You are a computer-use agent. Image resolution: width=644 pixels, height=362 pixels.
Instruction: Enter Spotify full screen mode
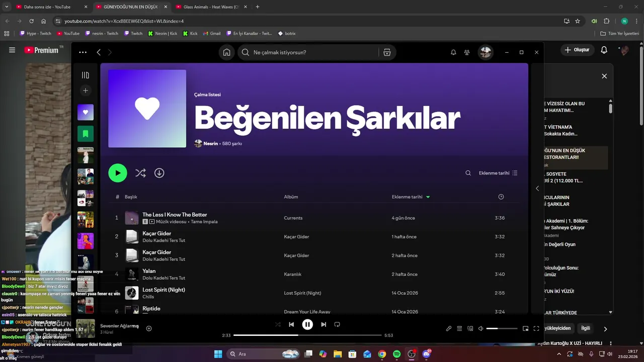(x=536, y=328)
